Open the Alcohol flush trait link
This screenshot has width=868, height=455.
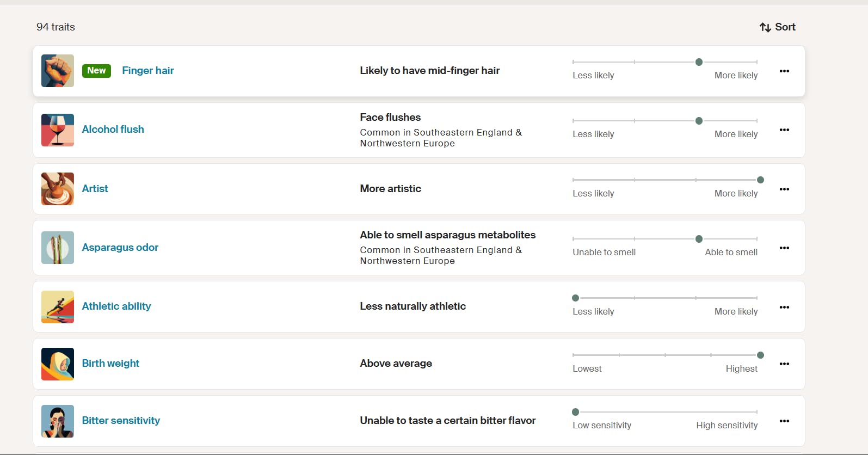(113, 130)
